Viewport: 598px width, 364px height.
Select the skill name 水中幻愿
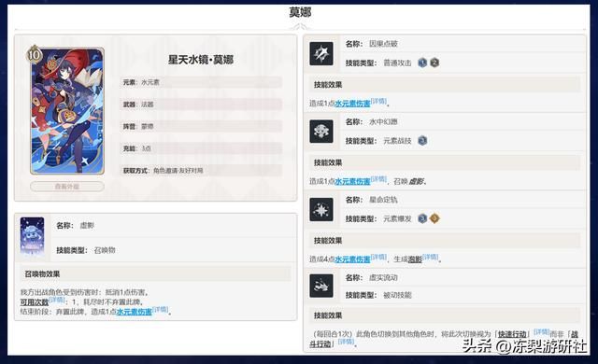(x=383, y=122)
